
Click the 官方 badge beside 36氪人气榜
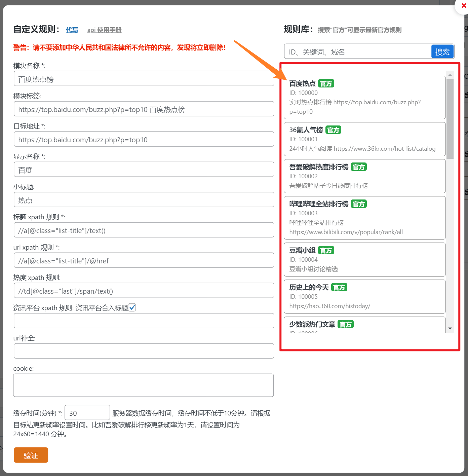click(333, 130)
